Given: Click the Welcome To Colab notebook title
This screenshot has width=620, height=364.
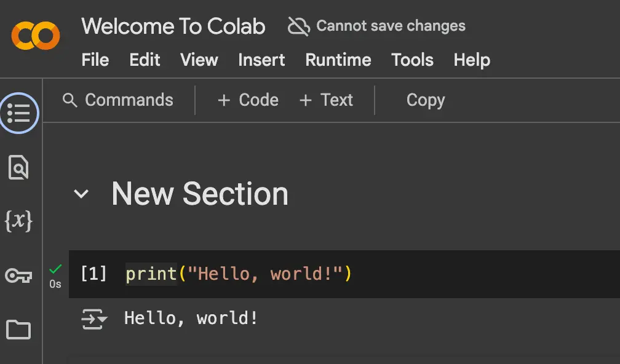Looking at the screenshot, I should [x=173, y=26].
